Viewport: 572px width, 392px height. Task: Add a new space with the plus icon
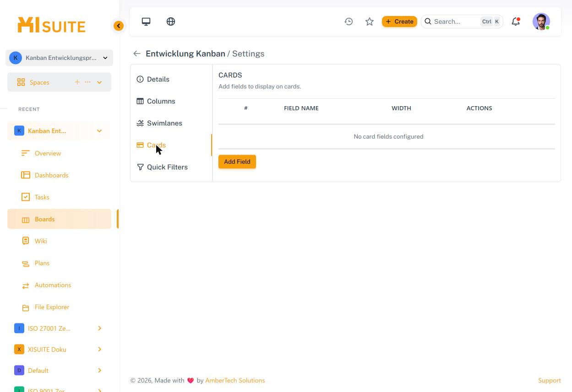77,82
